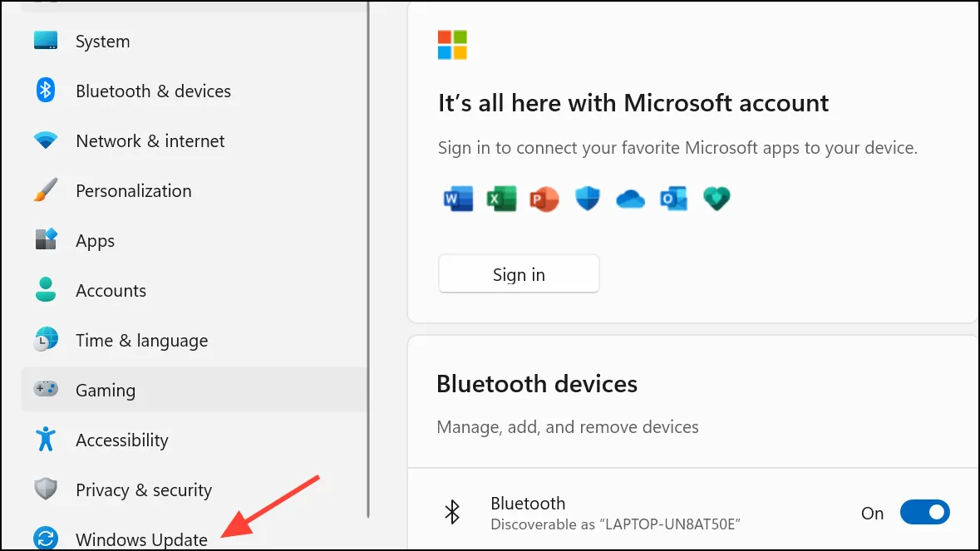Click the Gaming controller icon
Screen dimensions: 980x551
[x=46, y=389]
